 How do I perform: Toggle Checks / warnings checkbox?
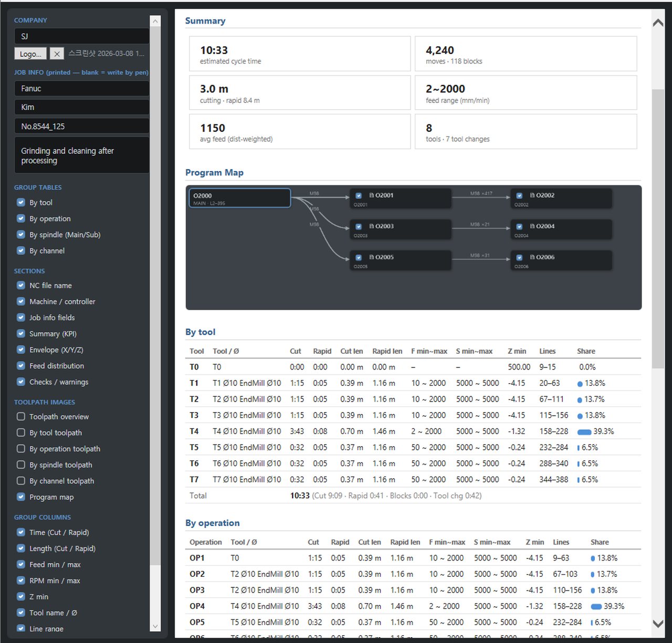pyautogui.click(x=21, y=382)
